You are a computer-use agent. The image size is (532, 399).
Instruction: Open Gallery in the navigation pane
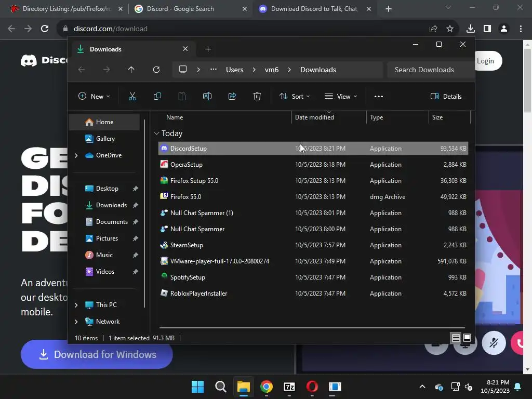point(104,139)
